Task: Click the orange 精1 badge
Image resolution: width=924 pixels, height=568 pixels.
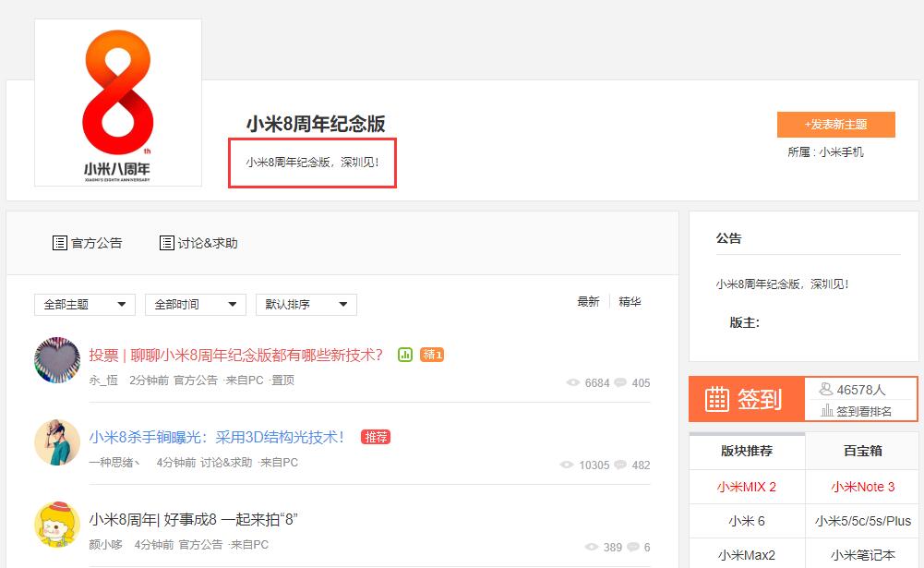Action: (x=432, y=355)
